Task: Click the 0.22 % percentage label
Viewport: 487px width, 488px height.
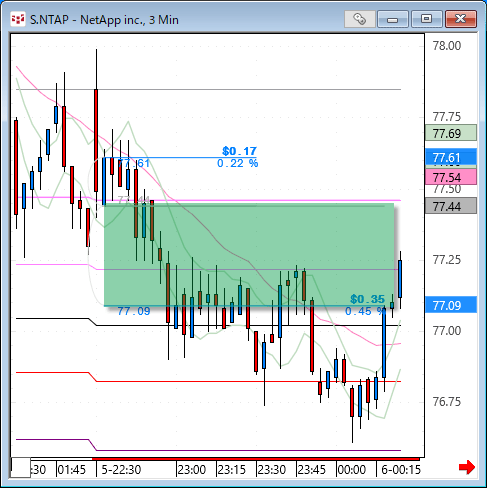Action: click(238, 163)
